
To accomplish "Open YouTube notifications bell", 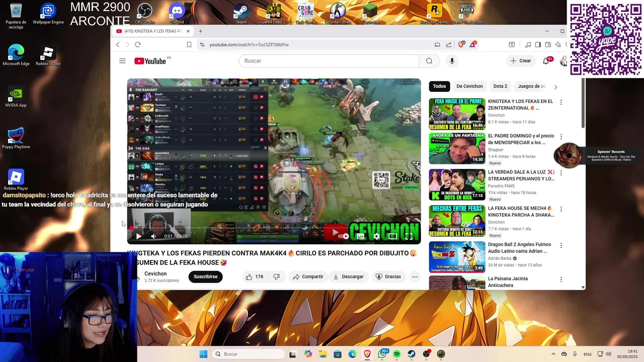I will (546, 61).
